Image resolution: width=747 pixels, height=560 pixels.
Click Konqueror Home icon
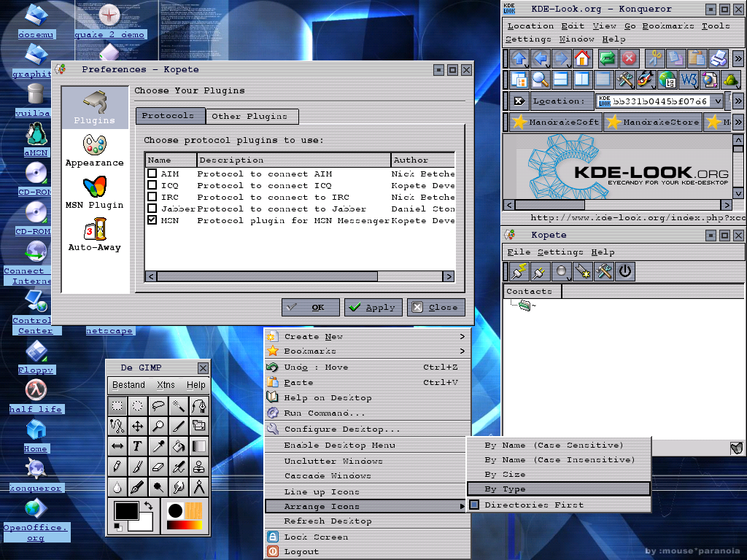click(582, 58)
